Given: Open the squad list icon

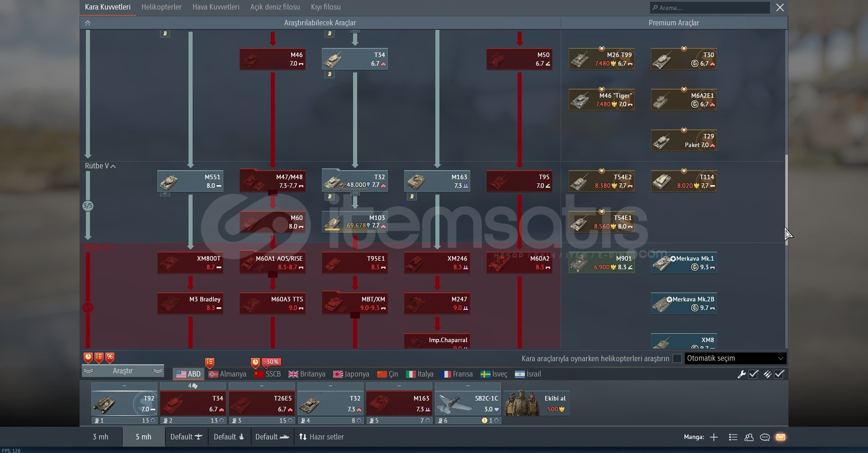Looking at the screenshot, I should (x=733, y=437).
